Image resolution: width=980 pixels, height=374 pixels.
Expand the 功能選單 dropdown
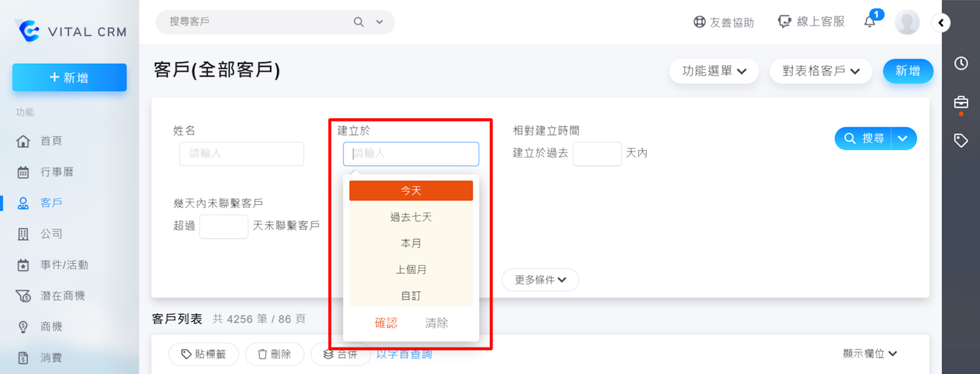(x=714, y=71)
